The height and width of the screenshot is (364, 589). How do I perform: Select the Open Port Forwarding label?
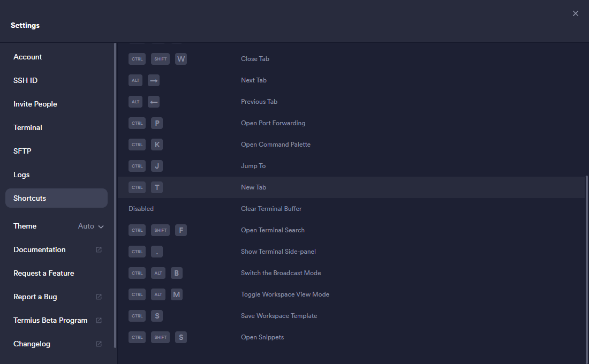point(273,123)
